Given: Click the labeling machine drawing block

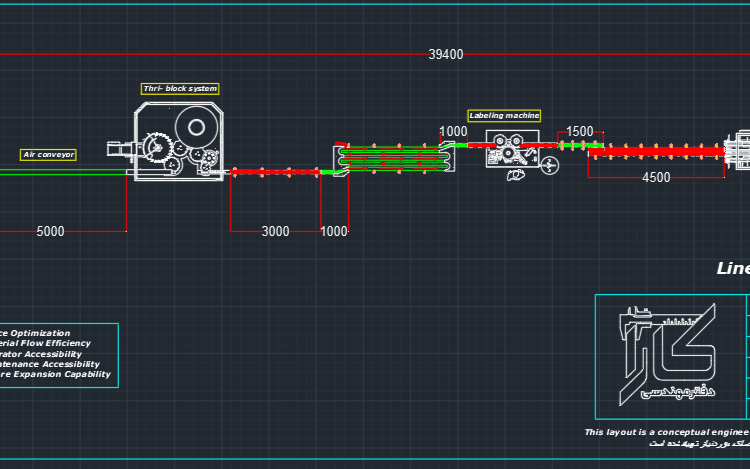Looking at the screenshot, I should pos(512,149).
